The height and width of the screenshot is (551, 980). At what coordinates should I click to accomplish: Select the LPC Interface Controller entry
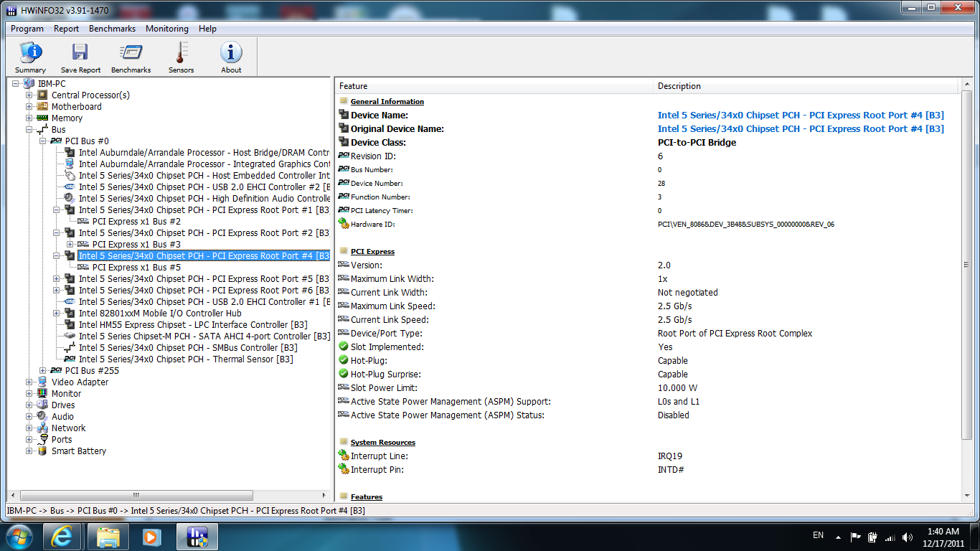[x=193, y=324]
